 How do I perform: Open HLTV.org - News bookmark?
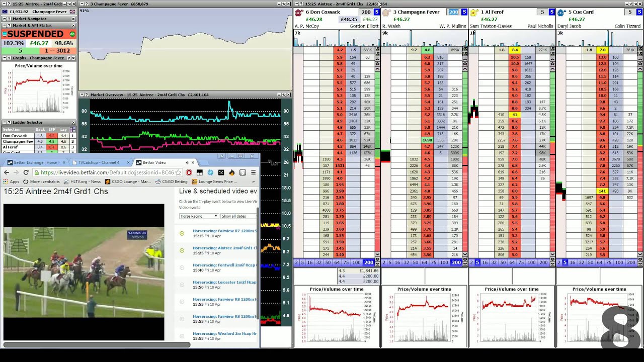[x=82, y=182]
